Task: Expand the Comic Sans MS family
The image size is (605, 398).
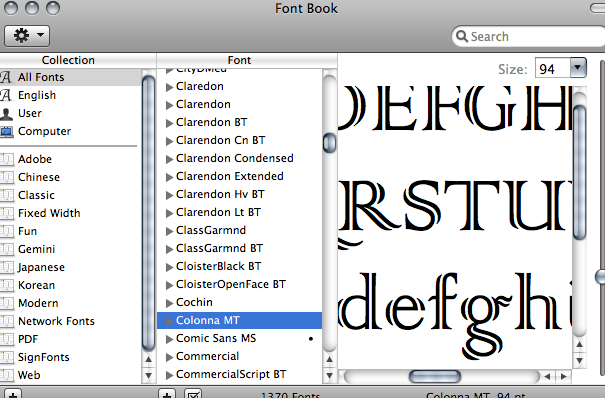Action: point(169,339)
